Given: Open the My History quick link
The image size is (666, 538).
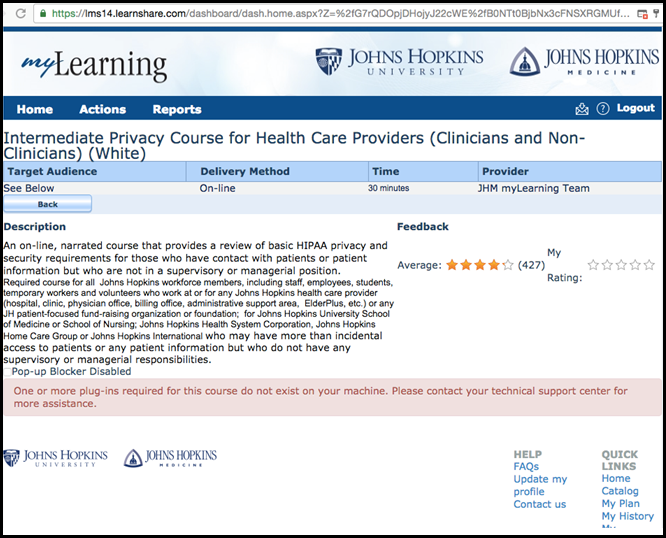Looking at the screenshot, I should pyautogui.click(x=628, y=516).
